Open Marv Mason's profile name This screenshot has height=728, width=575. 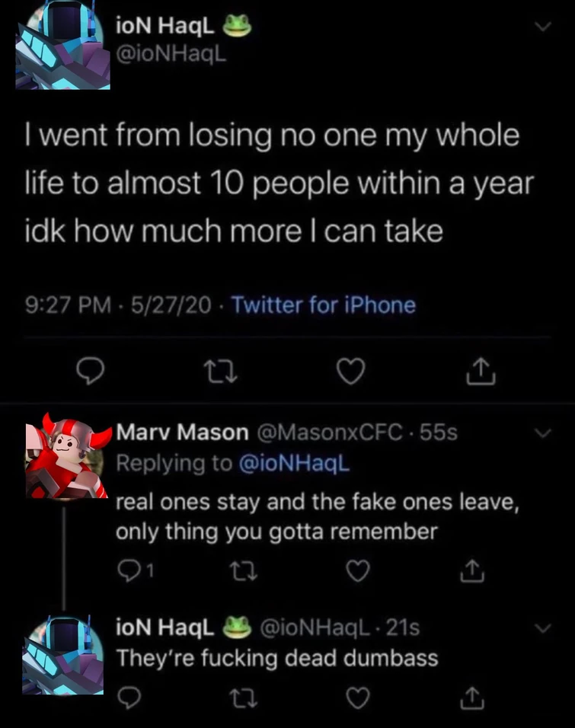[x=181, y=433]
